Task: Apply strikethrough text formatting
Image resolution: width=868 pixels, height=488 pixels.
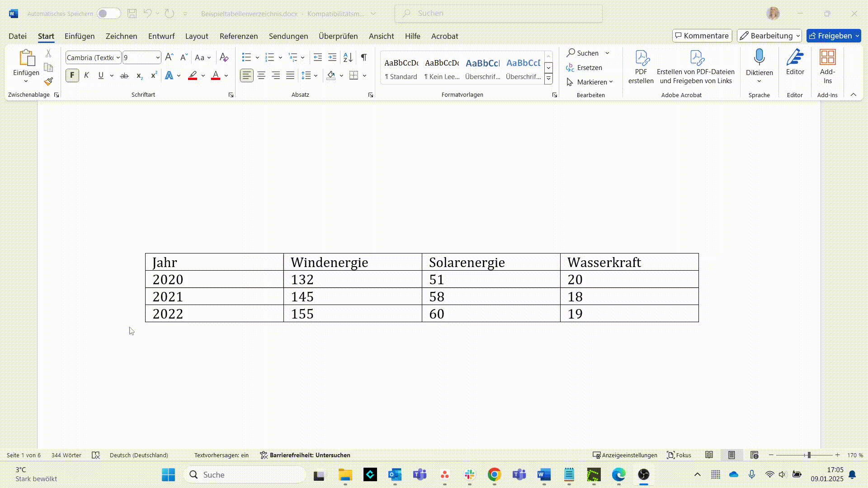Action: (x=124, y=76)
